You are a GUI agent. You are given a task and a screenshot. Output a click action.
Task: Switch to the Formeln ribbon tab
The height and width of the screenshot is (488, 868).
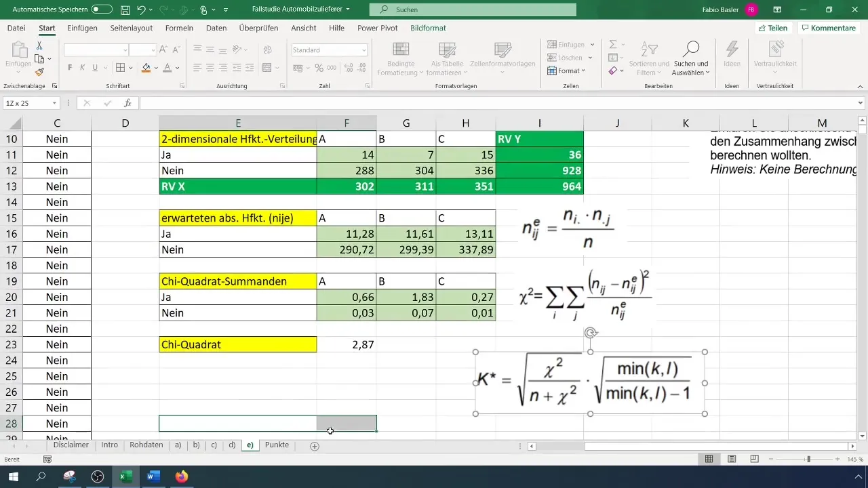pyautogui.click(x=179, y=28)
